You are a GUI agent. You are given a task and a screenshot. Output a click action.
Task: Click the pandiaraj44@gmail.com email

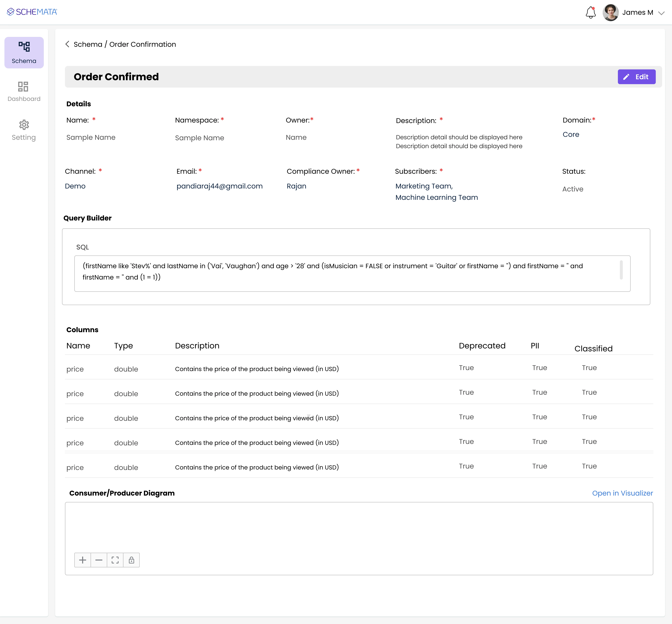[219, 186]
